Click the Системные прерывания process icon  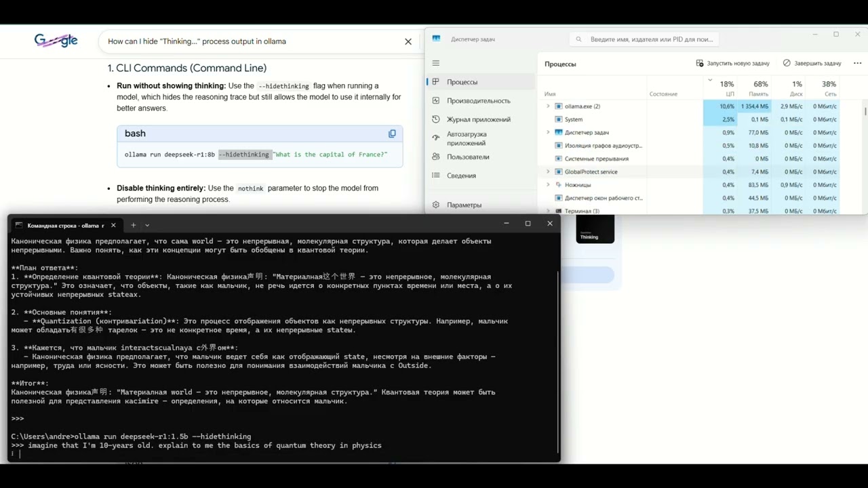[x=559, y=159]
